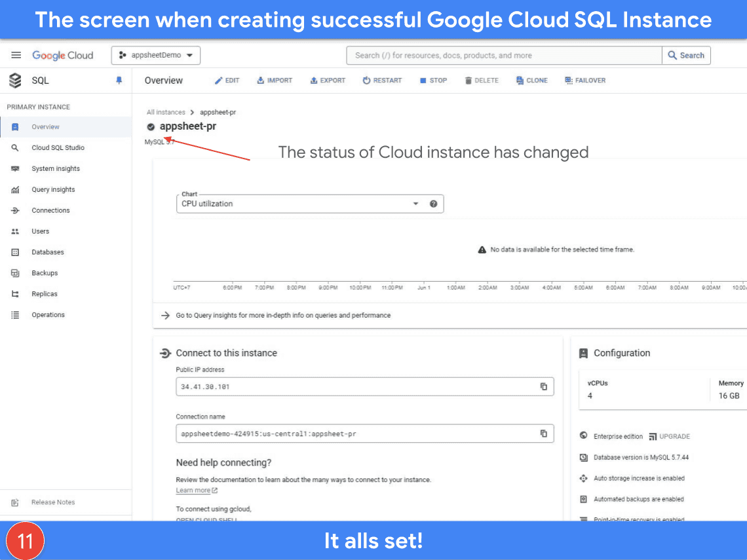Viewport: 747px width, 560px height.
Task: Click the CPU utilization chart help icon
Action: (x=433, y=204)
